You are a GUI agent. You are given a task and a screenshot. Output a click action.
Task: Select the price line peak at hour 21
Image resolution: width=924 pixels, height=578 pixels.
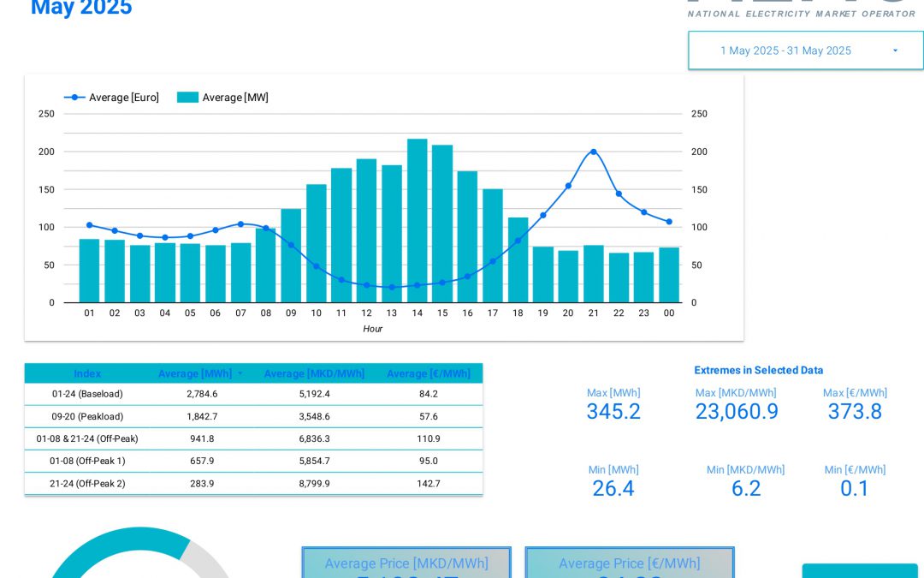[593, 152]
